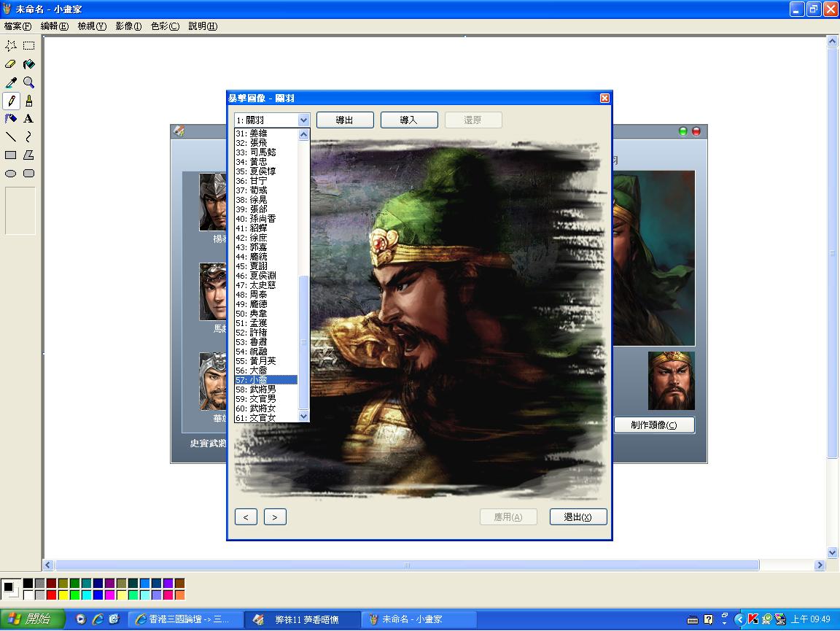840x631 pixels.
Task: Switch to 未命名 - 小畫家 taskbar button
Action: [x=419, y=619]
